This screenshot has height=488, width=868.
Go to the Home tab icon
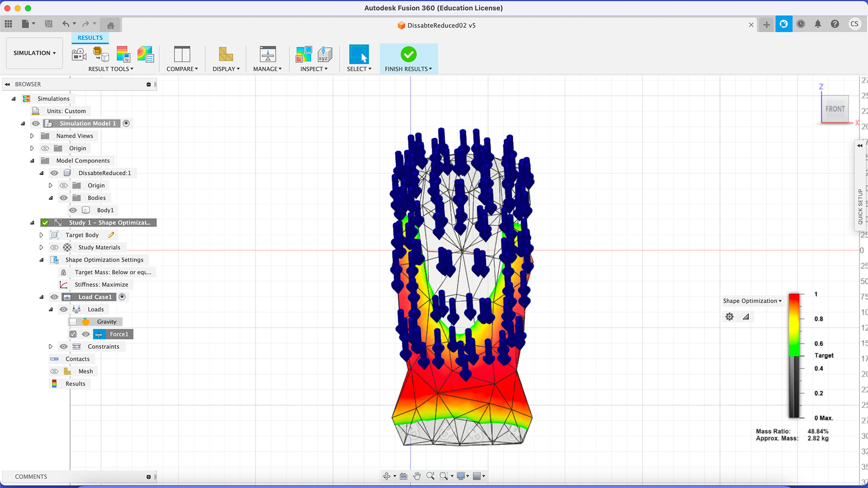[x=110, y=25]
